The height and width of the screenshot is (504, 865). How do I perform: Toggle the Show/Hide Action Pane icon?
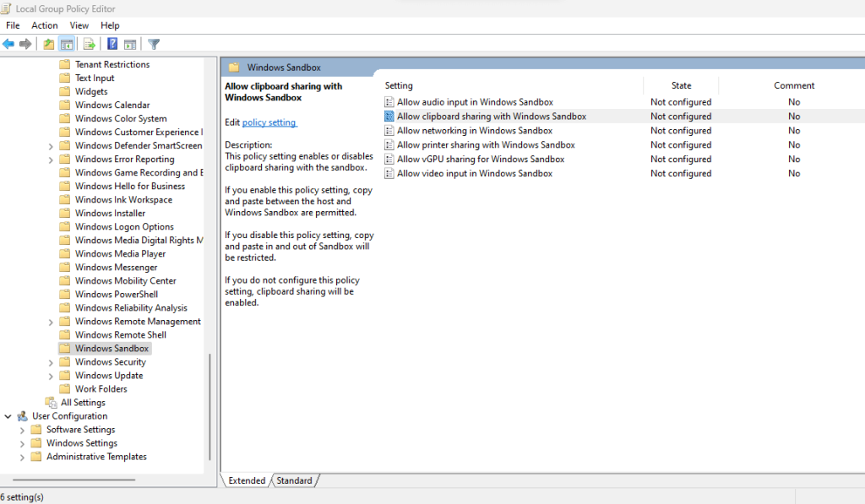[x=130, y=44]
